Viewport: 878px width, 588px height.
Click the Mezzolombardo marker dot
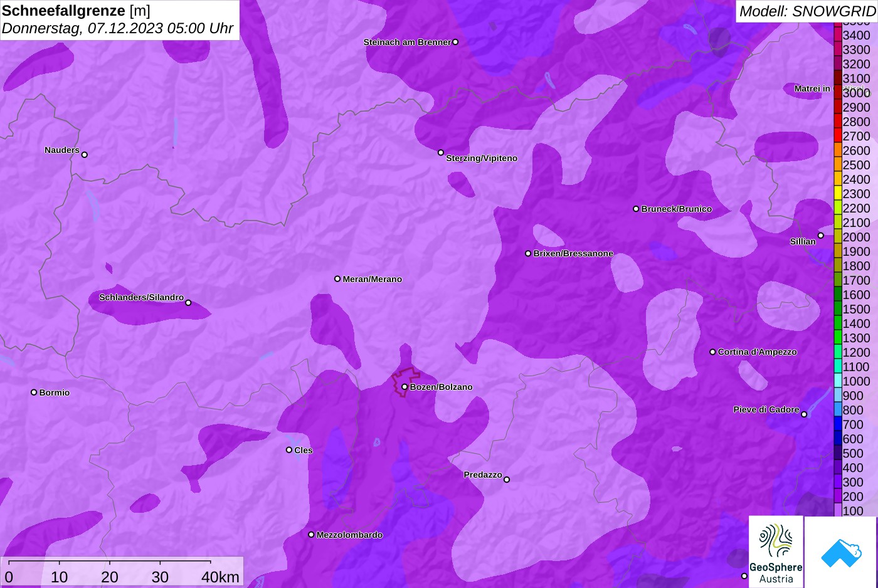pyautogui.click(x=311, y=535)
